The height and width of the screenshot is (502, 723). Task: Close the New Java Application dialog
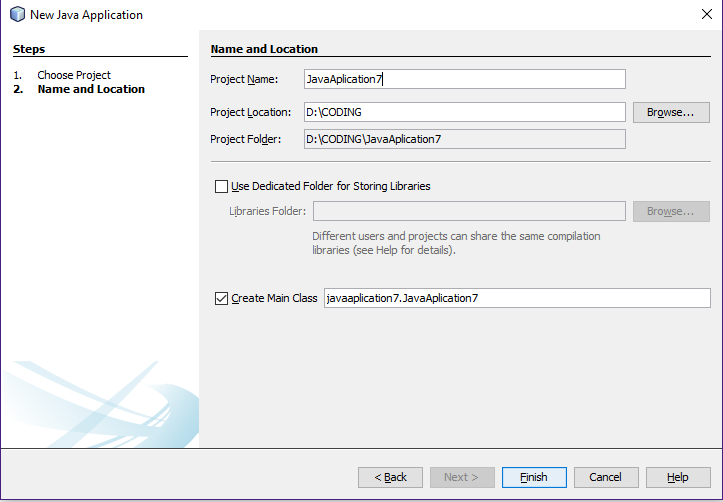coord(706,14)
